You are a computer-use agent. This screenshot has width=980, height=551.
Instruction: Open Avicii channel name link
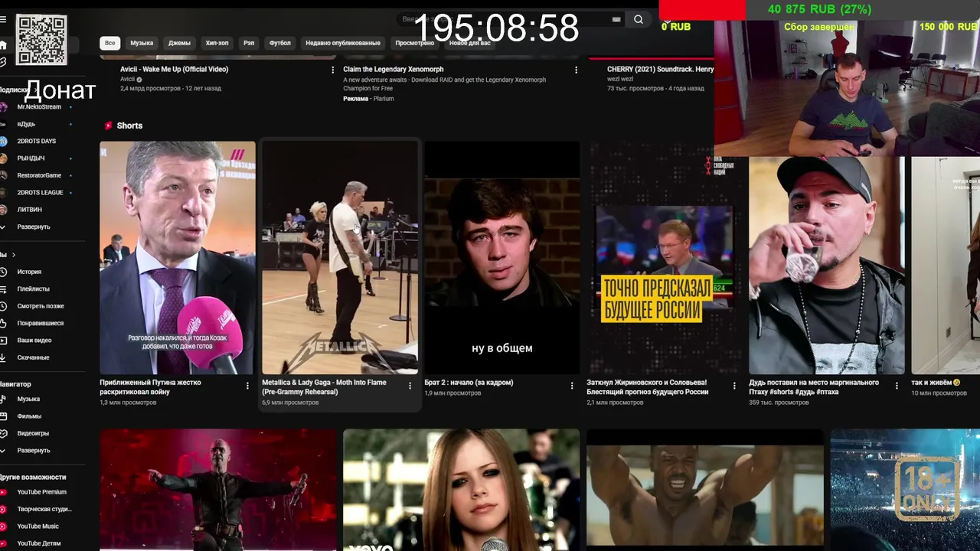tap(127, 79)
